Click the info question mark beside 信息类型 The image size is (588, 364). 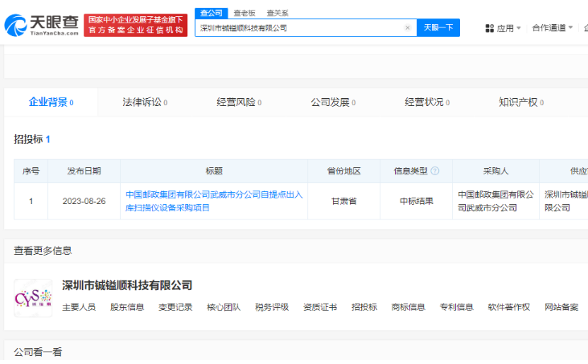[x=434, y=171]
